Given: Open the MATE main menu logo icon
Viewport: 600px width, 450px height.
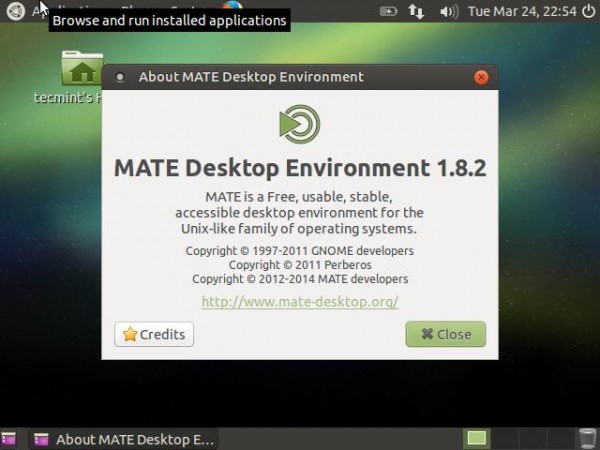Looking at the screenshot, I should point(15,11).
